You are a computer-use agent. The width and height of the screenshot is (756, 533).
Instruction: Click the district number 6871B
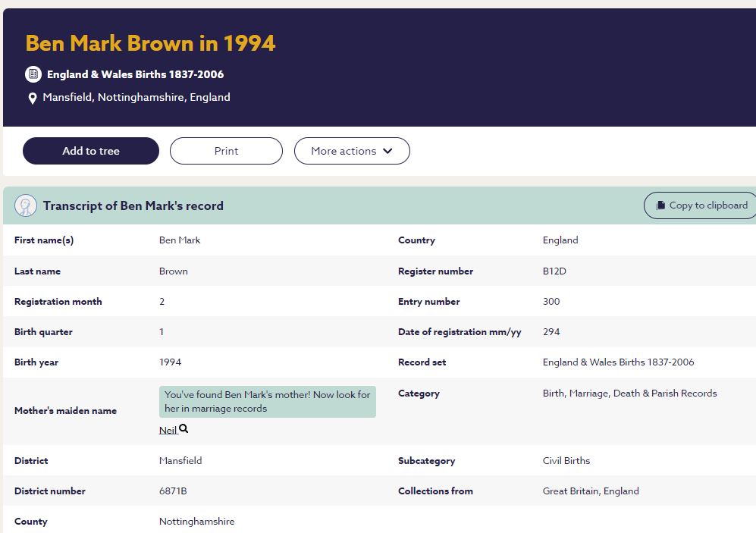173,491
